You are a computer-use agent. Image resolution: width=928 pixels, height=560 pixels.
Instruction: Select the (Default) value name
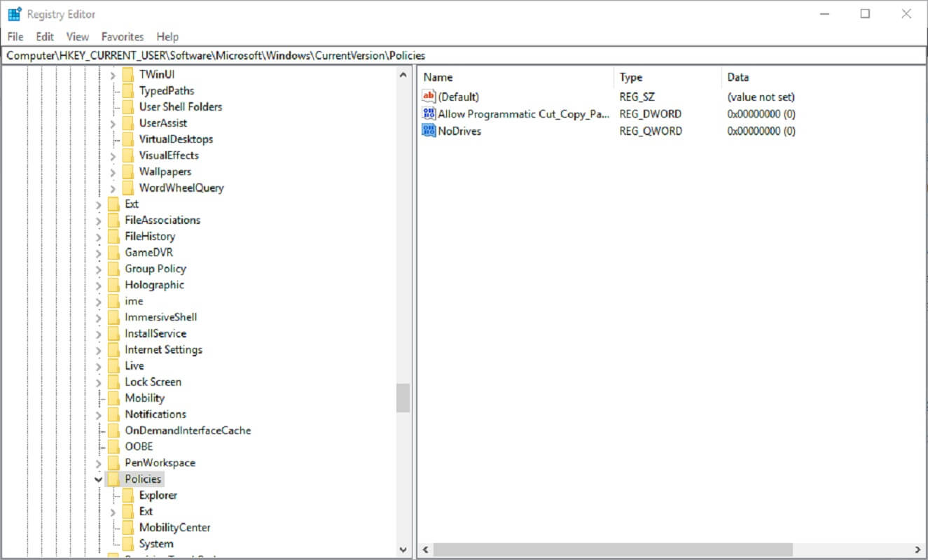459,97
